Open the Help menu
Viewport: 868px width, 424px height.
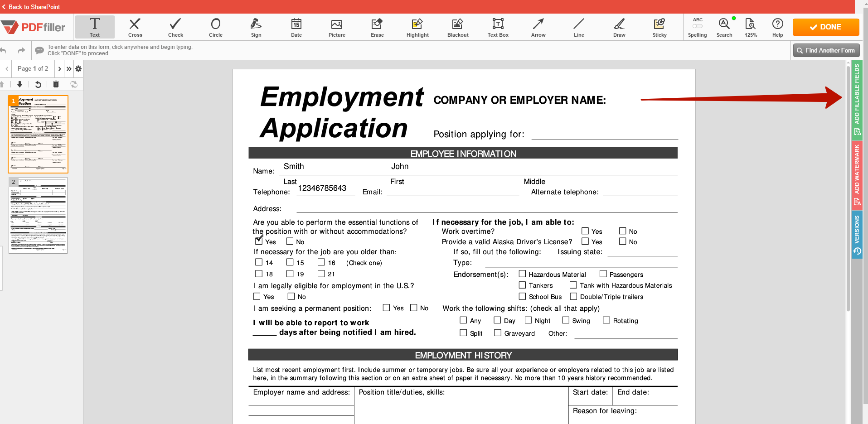[x=778, y=27]
